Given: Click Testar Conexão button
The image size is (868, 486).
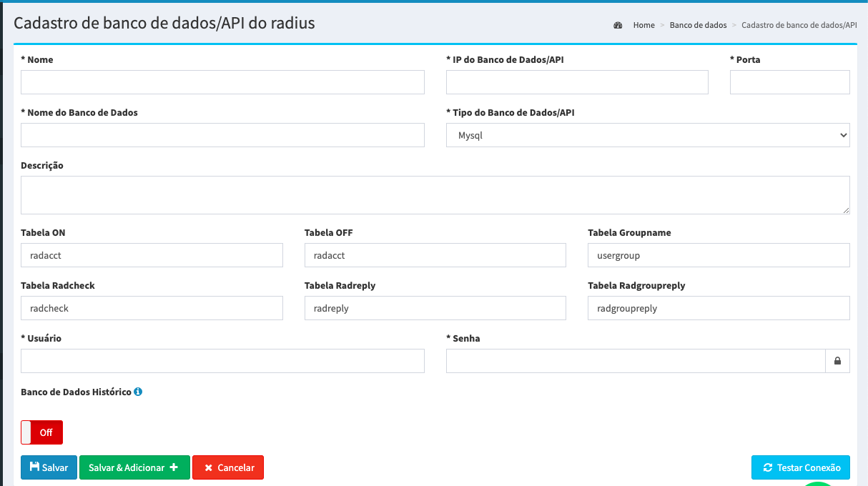Looking at the screenshot, I should pyautogui.click(x=800, y=467).
